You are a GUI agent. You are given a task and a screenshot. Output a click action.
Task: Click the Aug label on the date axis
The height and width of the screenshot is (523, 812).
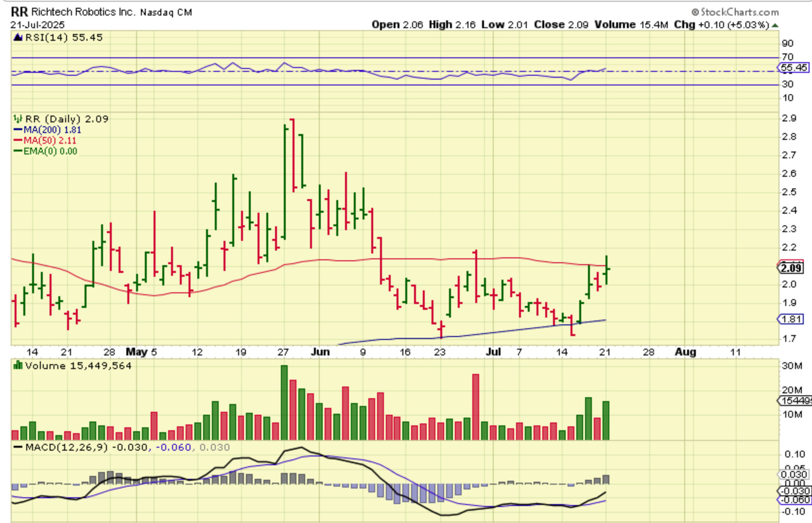685,352
